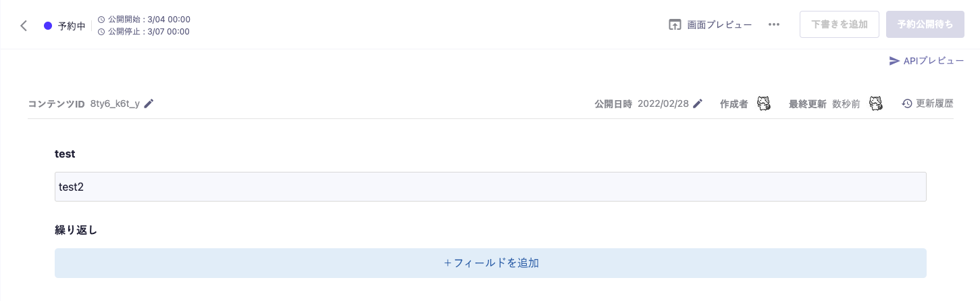980x301 pixels.
Task: Click the 公開開始 clock icon
Action: 101,20
